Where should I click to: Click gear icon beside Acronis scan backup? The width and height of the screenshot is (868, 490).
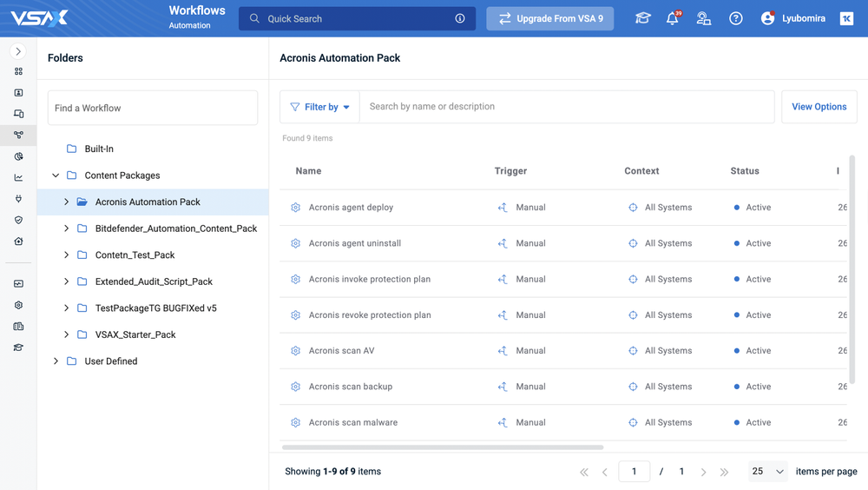click(296, 387)
